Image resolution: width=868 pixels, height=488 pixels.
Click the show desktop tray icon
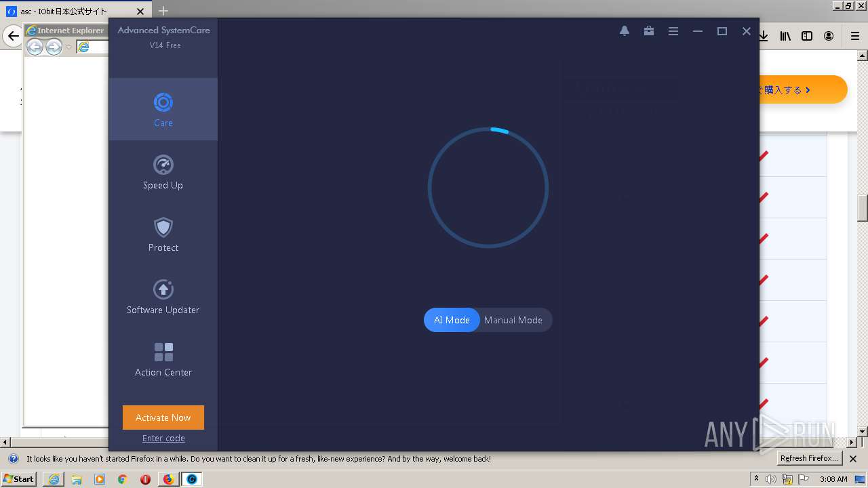pos(860,479)
